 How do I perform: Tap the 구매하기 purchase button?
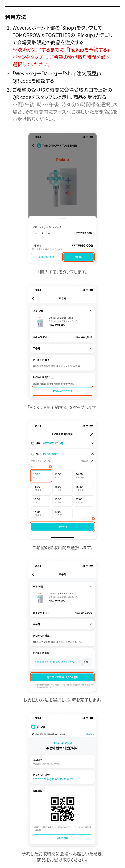78,257
